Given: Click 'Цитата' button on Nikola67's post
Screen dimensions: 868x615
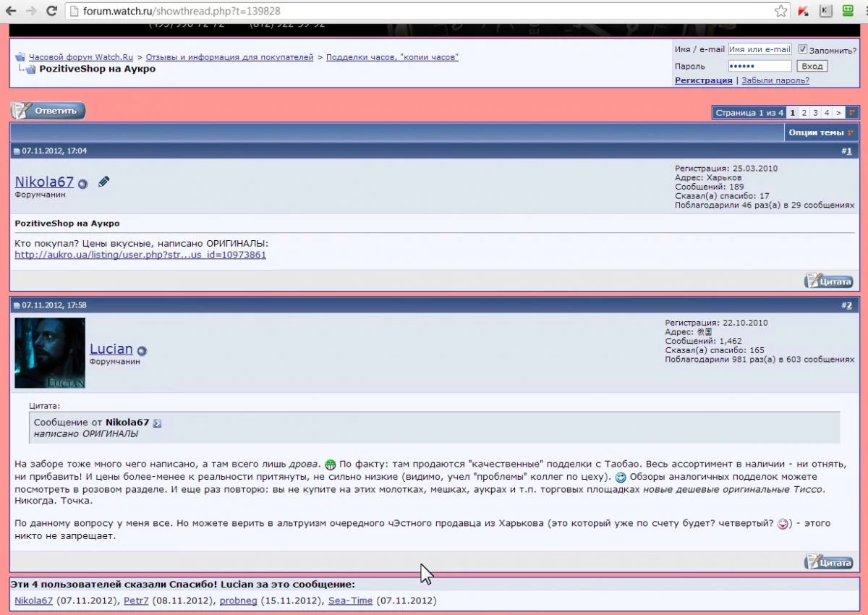Looking at the screenshot, I should (x=829, y=281).
